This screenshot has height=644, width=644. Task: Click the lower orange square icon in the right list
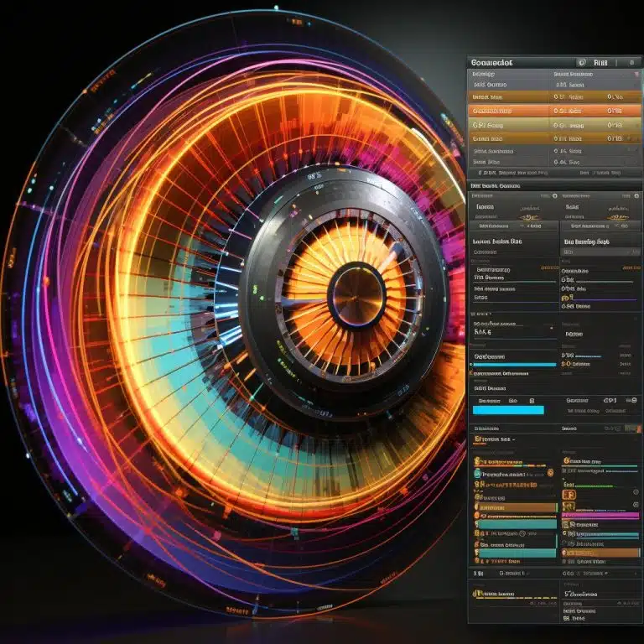[569, 506]
